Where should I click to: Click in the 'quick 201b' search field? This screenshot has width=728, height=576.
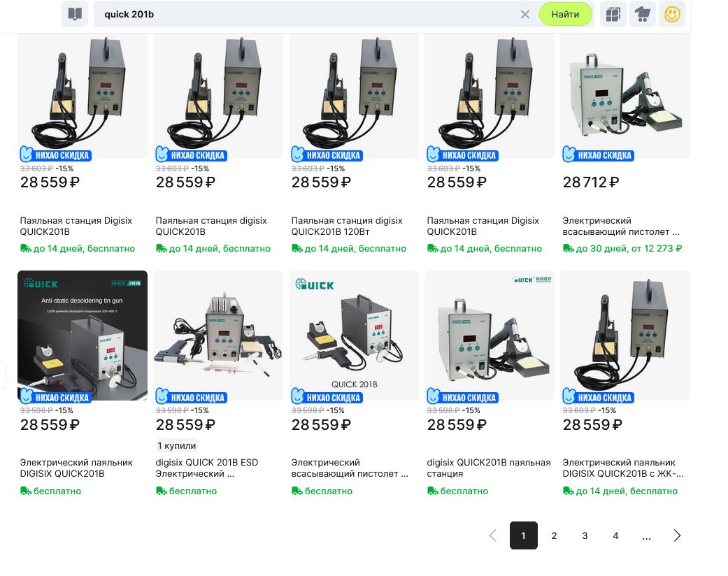pyautogui.click(x=308, y=14)
